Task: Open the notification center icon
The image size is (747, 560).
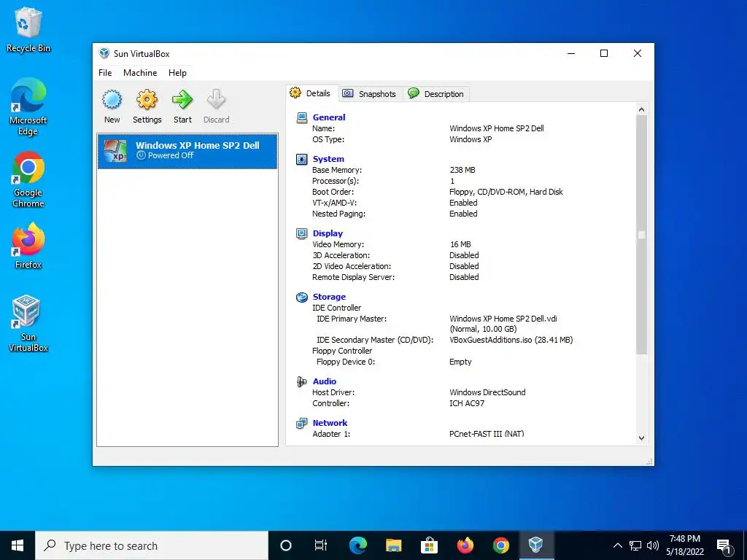Action: click(724, 546)
